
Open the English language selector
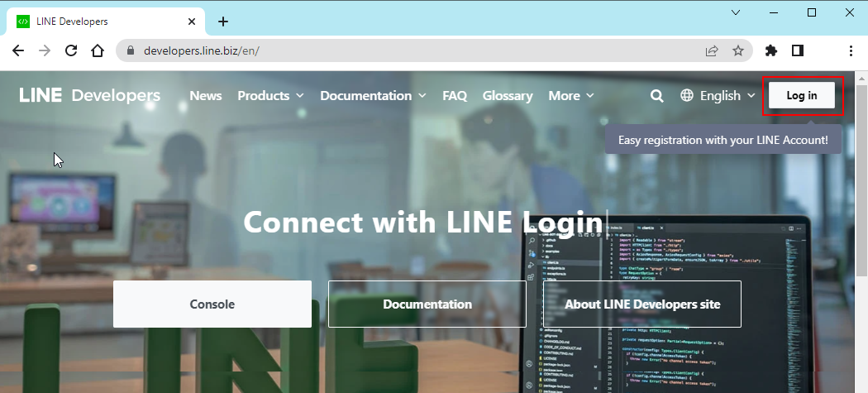718,96
